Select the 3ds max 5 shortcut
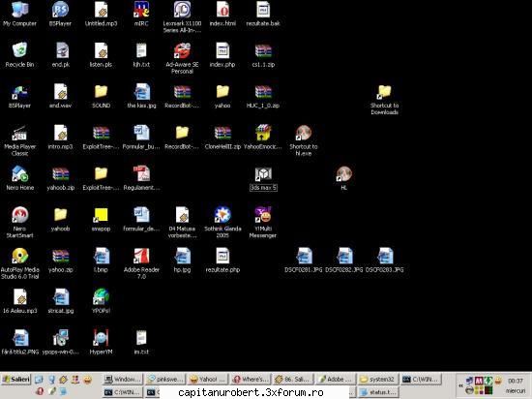The height and width of the screenshot is (399, 532). click(x=263, y=173)
